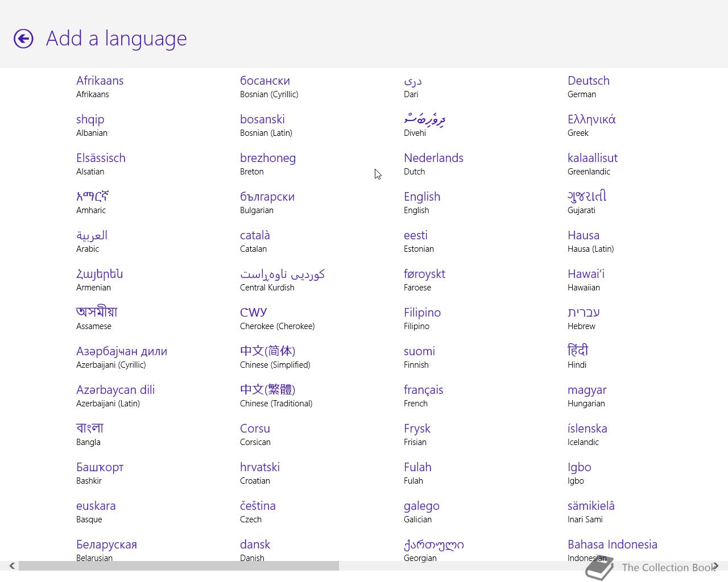Viewport: 728px width, 582px height.
Task: Select bosanski Bosnian (Latin)
Action: (x=266, y=126)
